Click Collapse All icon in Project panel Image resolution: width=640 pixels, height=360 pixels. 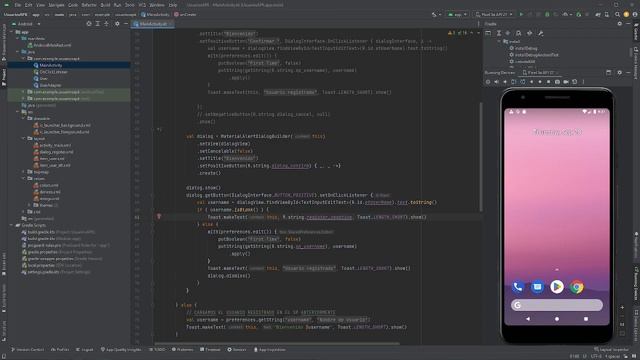[107, 24]
